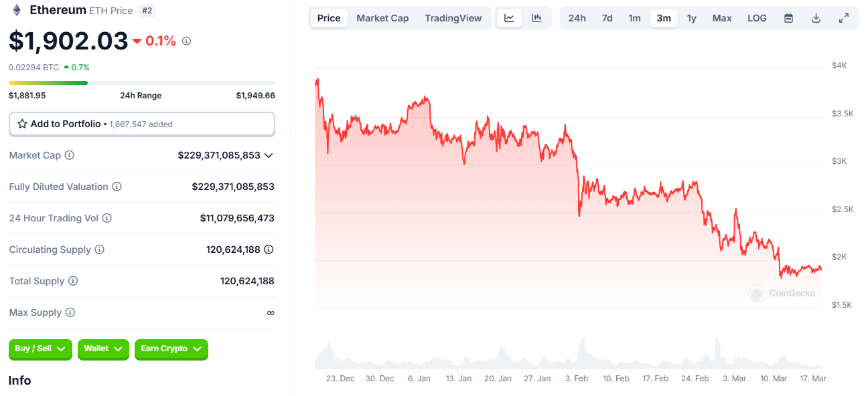Image resolution: width=868 pixels, height=396 pixels.
Task: Select the line chart icon
Action: (x=509, y=18)
